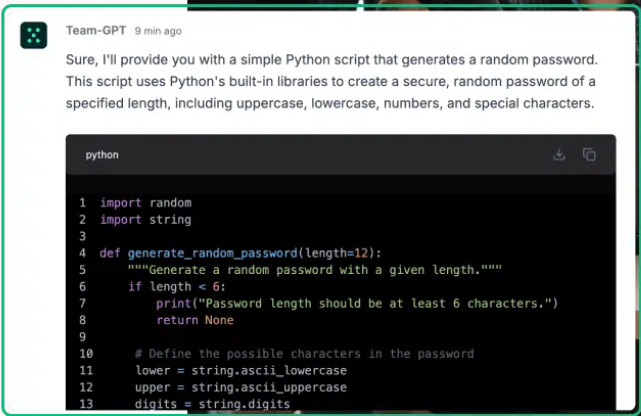Click the 'lower = string.ascii_lowercase' line
The width and height of the screenshot is (641, 416).
[x=241, y=371]
